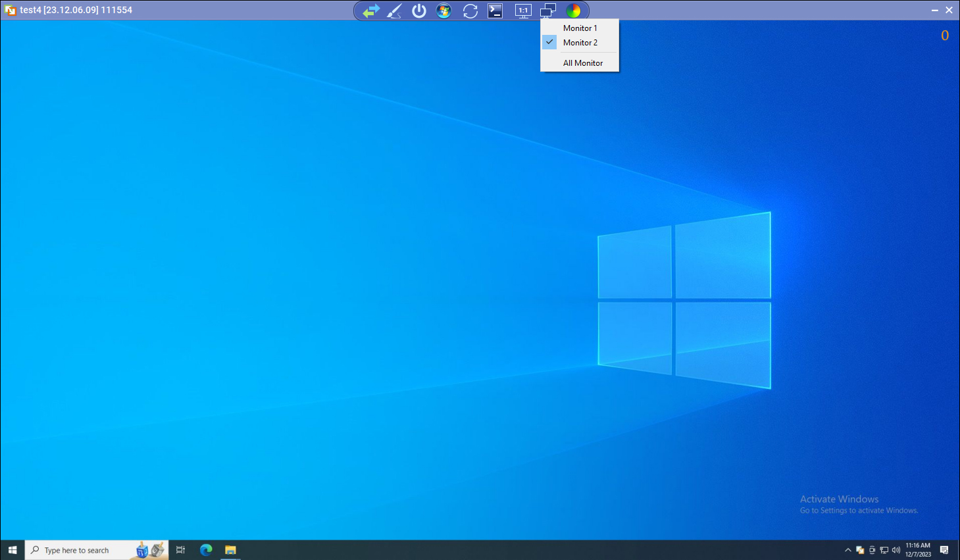Click the Show desktop strip at taskbar end

click(x=958, y=550)
